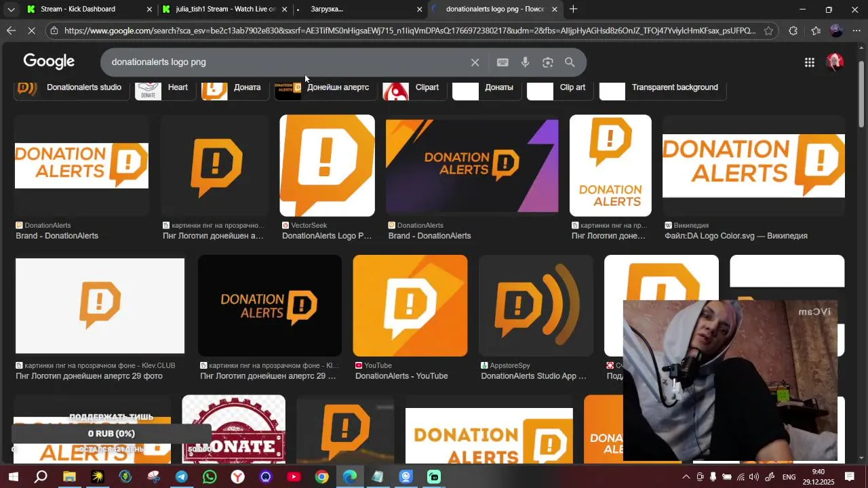Show hidden system tray icons
868x488 pixels.
coord(686,477)
